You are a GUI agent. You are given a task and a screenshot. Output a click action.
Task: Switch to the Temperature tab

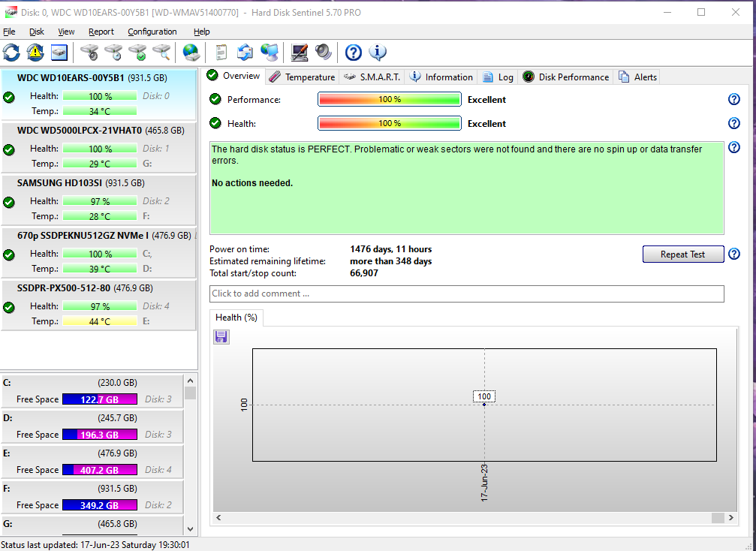303,77
